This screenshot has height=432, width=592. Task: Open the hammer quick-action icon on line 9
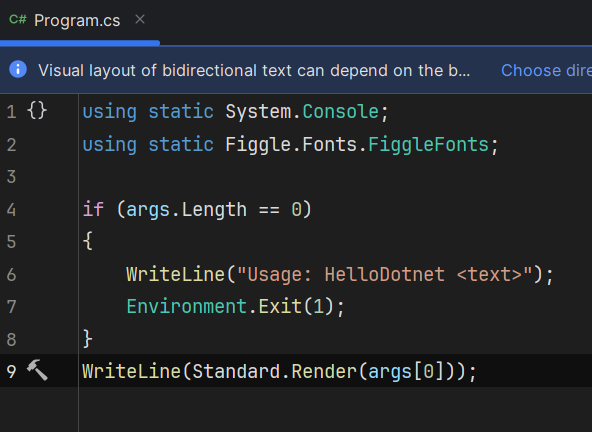[x=37, y=370]
